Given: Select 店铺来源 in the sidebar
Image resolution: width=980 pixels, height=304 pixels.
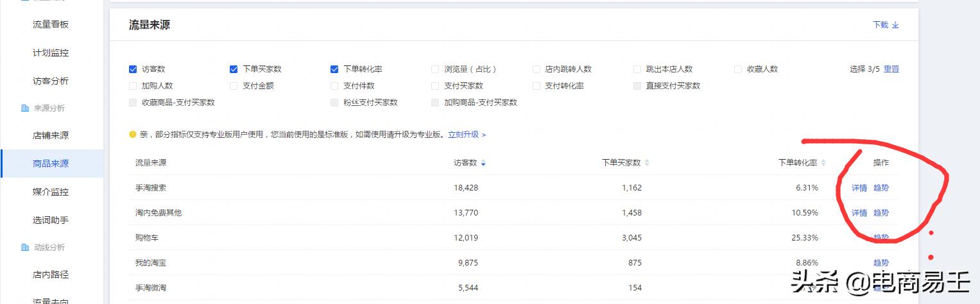Looking at the screenshot, I should 51,136.
